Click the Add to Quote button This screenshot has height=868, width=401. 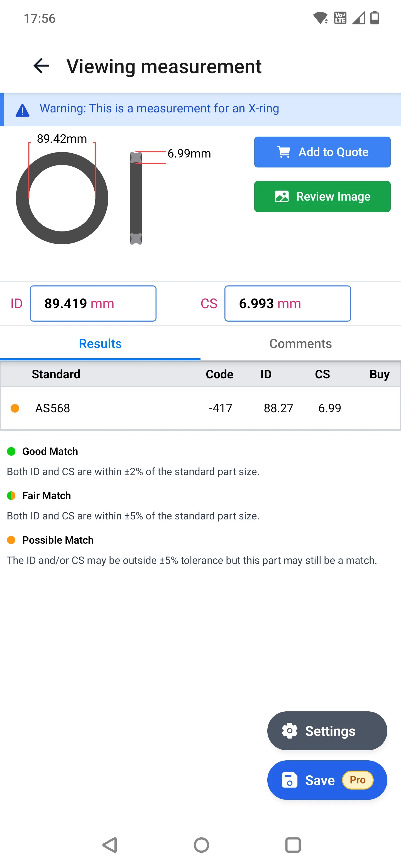coord(322,152)
